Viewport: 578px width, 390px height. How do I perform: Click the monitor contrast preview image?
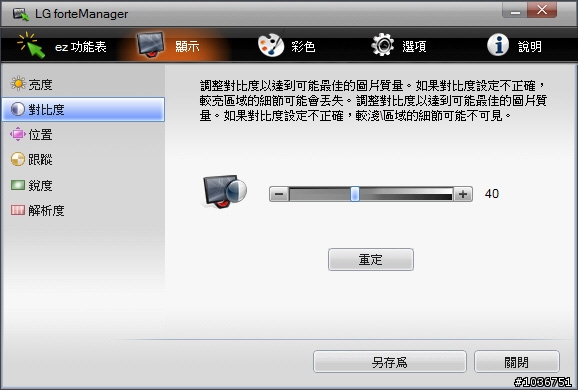pyautogui.click(x=224, y=191)
